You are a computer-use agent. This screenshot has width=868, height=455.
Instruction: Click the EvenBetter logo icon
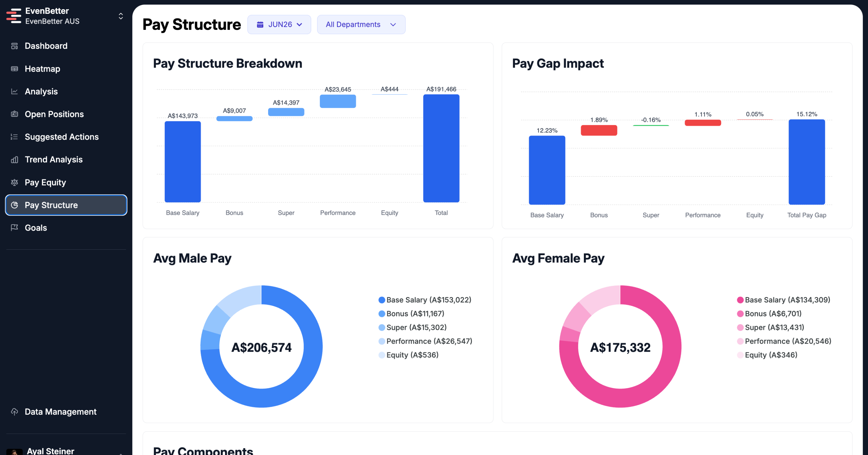[x=14, y=16]
